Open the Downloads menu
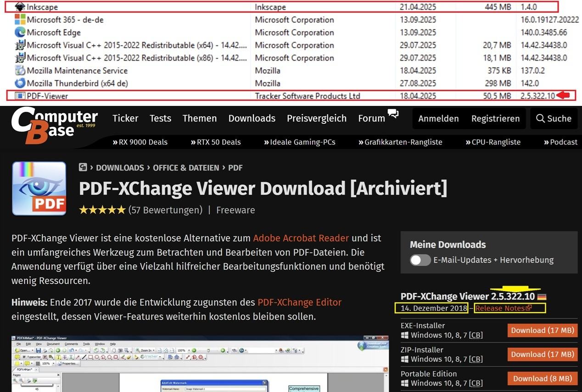This screenshot has height=392, width=582. (x=252, y=118)
